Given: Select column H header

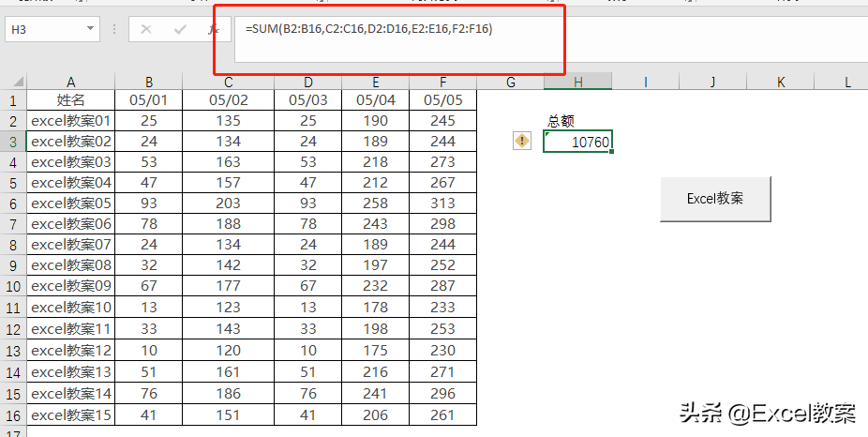Looking at the screenshot, I should 578,82.
